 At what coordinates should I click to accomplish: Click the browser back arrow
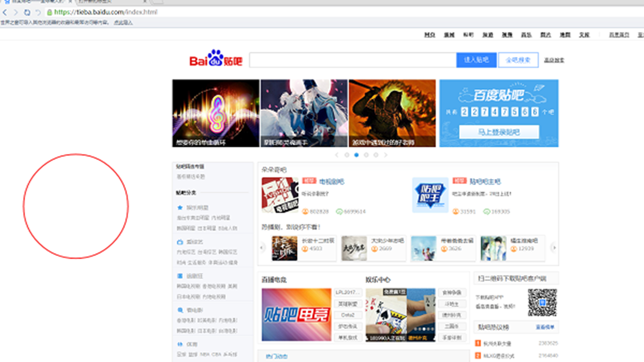click(x=5, y=12)
